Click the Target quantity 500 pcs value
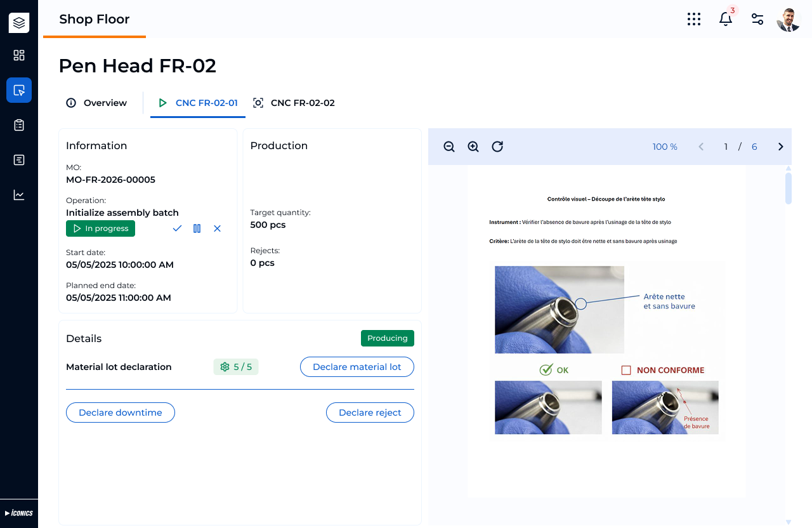Viewport: 812px width, 528px height. coord(268,225)
